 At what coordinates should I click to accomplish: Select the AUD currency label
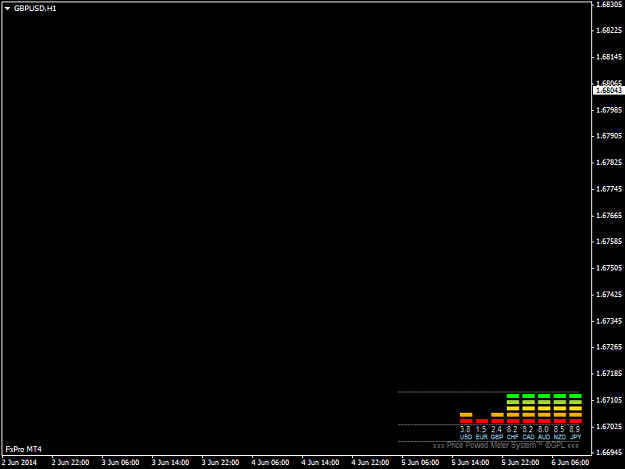click(x=544, y=437)
